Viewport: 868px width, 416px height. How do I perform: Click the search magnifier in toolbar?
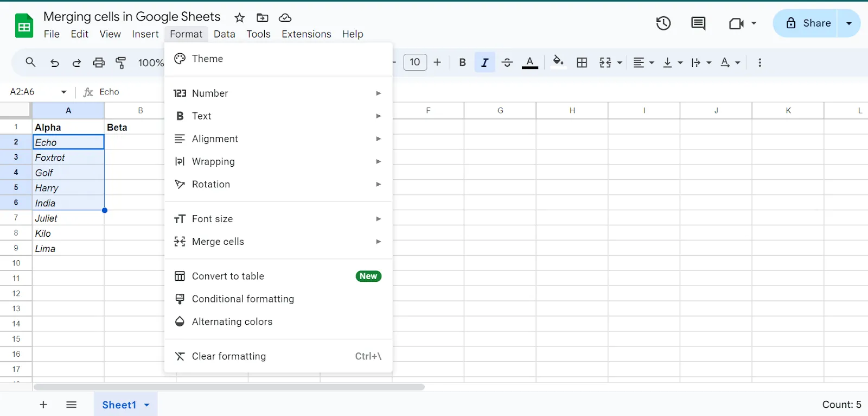[30, 62]
